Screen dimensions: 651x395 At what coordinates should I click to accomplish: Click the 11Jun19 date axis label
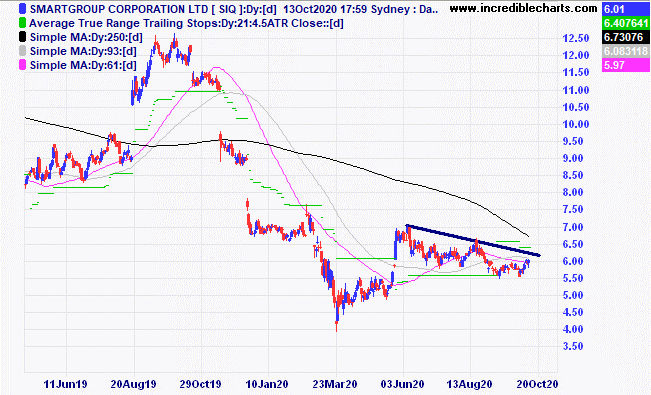pyautogui.click(x=66, y=384)
